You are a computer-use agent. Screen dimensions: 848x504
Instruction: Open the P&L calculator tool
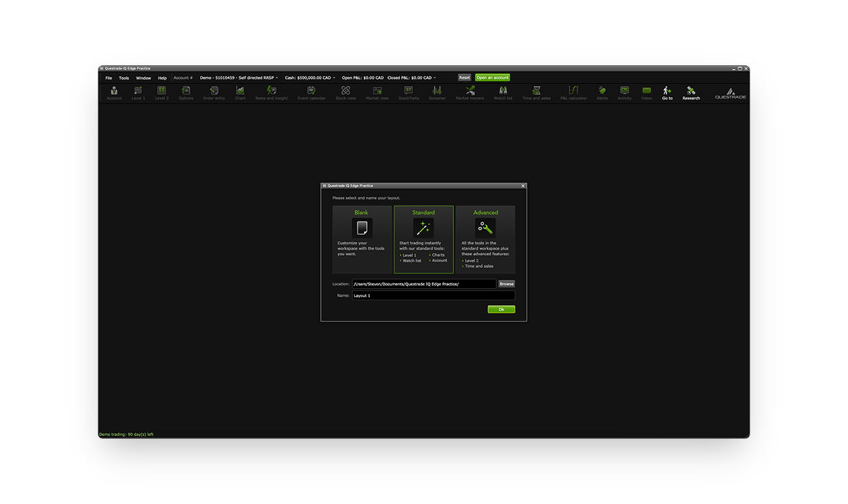point(573,93)
